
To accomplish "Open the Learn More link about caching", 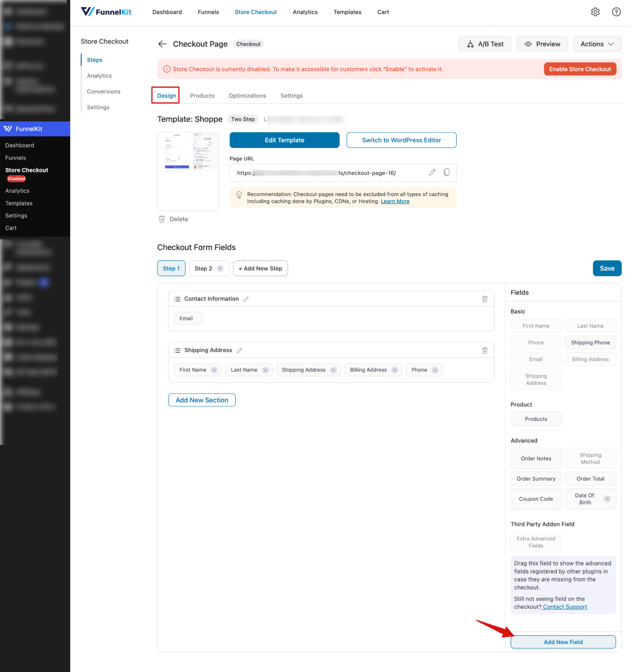I will [x=395, y=201].
